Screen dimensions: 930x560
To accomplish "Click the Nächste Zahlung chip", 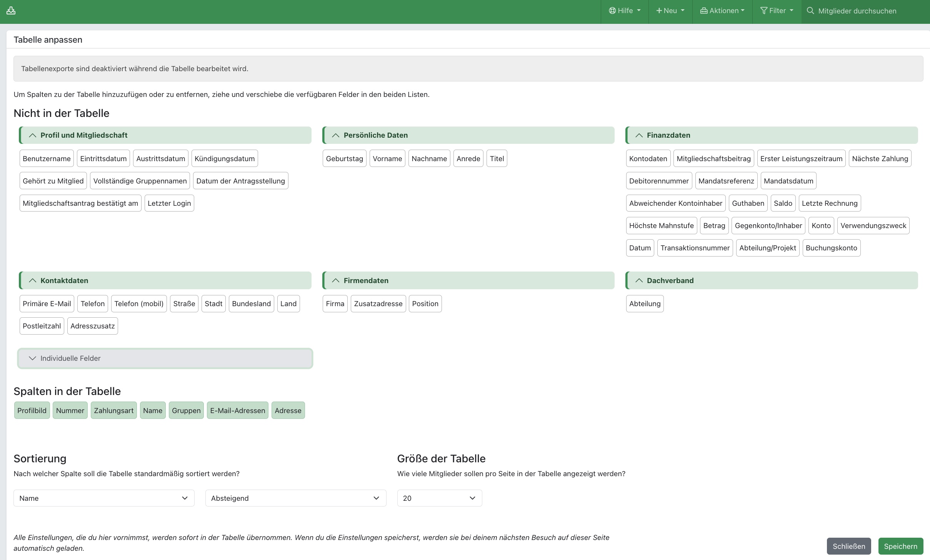I will pyautogui.click(x=880, y=158).
